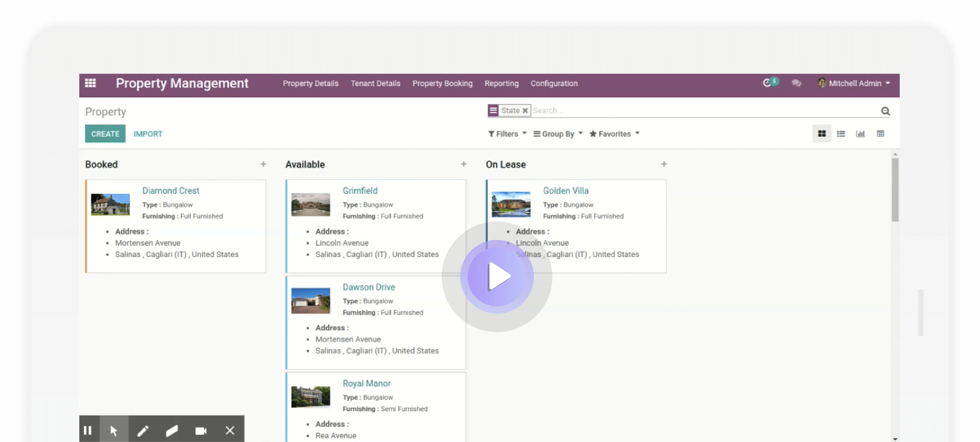Toggle the camera recording option
This screenshot has height=442, width=980.
pos(201,430)
